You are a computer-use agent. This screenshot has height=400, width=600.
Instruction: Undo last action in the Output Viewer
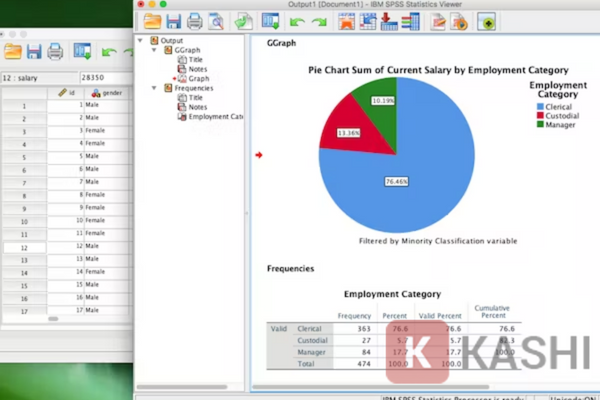[297, 21]
